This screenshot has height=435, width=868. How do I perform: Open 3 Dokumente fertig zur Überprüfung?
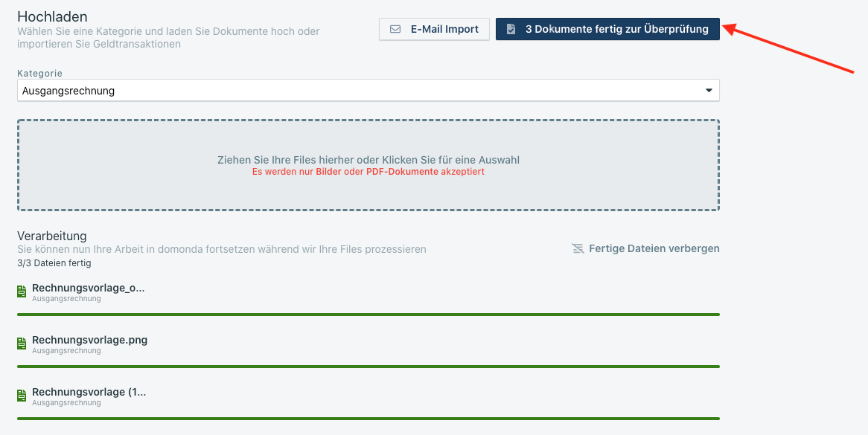(x=607, y=29)
